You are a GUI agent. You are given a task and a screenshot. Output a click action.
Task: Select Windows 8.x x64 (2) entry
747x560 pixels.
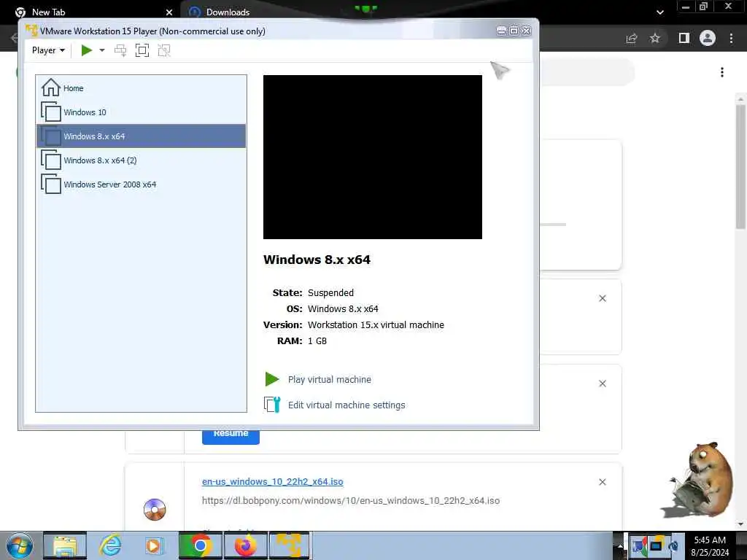click(141, 160)
